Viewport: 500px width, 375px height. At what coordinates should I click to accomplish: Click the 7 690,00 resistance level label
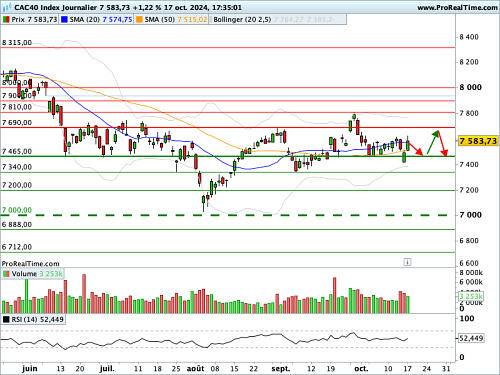[x=17, y=123]
